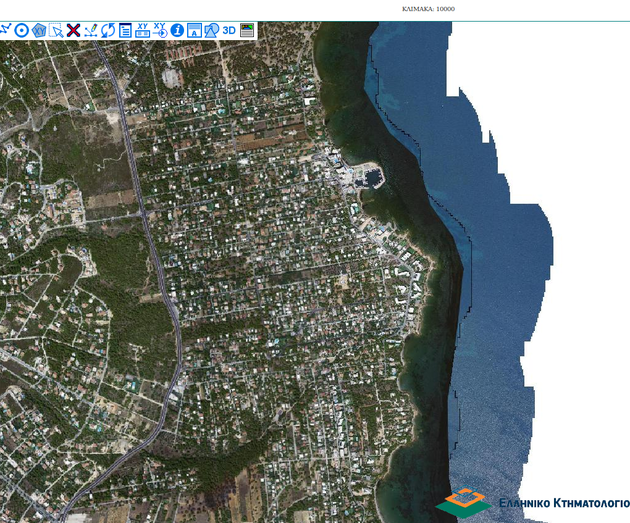Open the list window icon
The image size is (630, 523).
click(125, 31)
